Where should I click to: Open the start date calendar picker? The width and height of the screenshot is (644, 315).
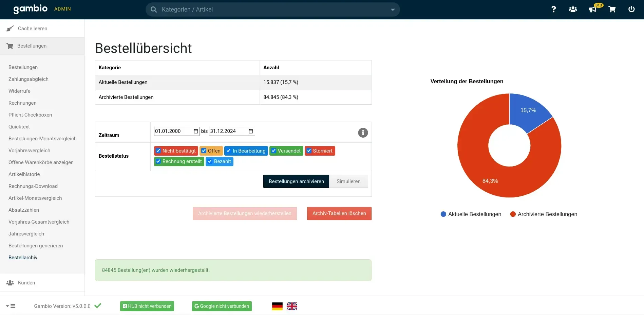pyautogui.click(x=196, y=131)
